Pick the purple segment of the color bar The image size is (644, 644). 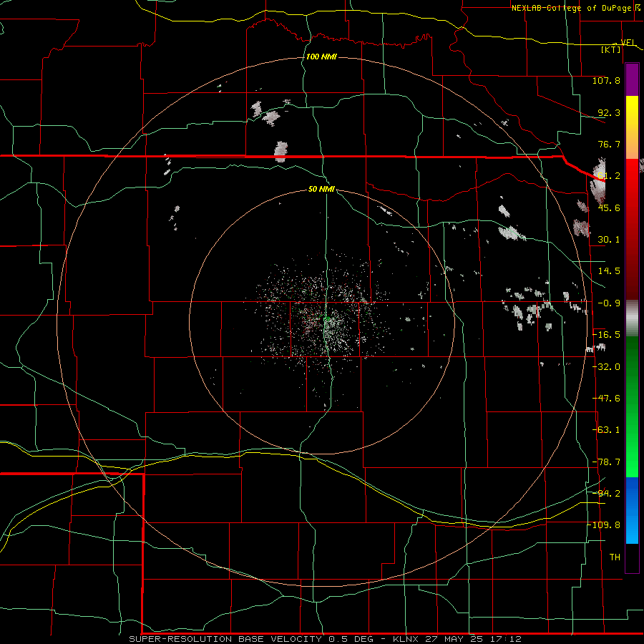pyautogui.click(x=632, y=80)
